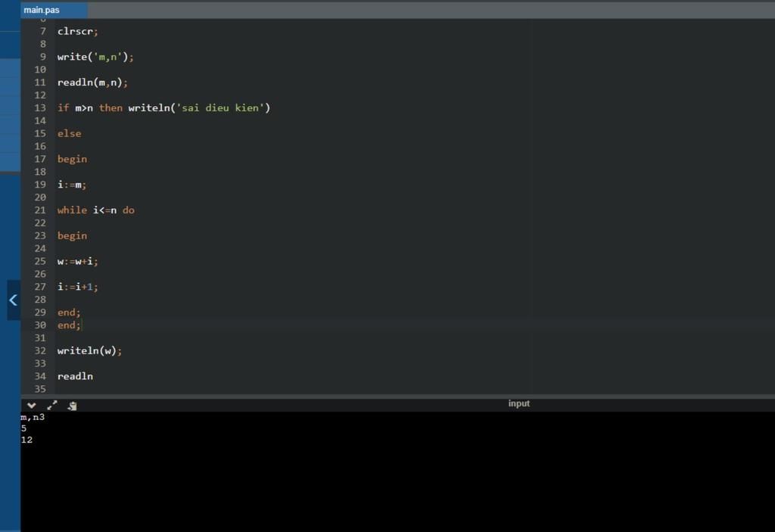Click the readln(m,n); statement
The image size is (775, 532).
click(92, 82)
